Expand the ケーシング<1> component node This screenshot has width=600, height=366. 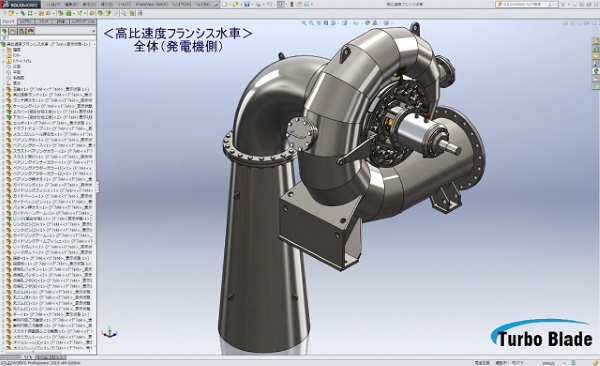pyautogui.click(x=3, y=106)
